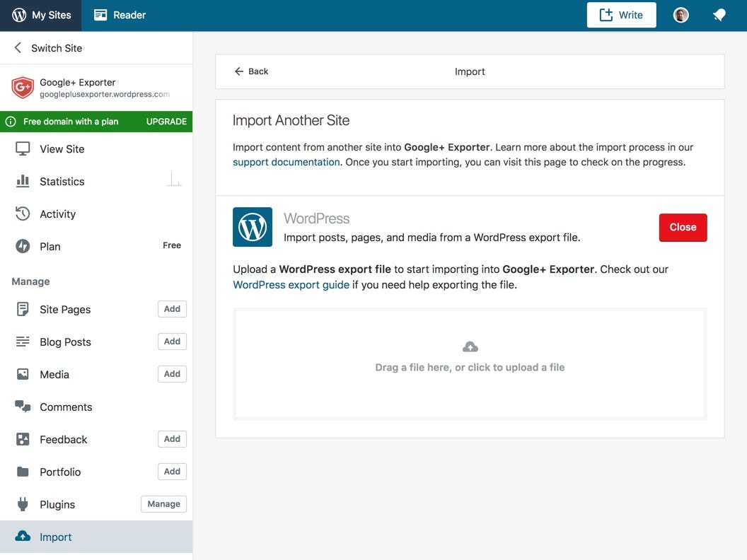Click Add next to Site Pages
The width and height of the screenshot is (747, 560).
172,309
